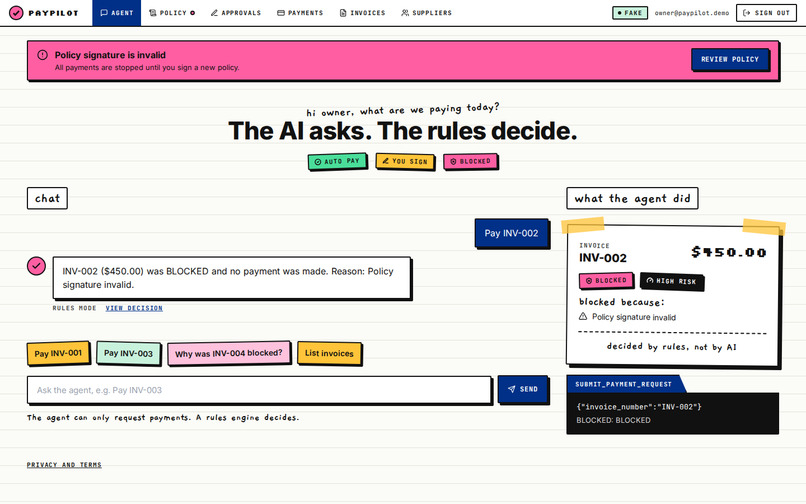Click the FAKE mode badge
Image resolution: width=806 pixels, height=504 pixels.
point(630,13)
